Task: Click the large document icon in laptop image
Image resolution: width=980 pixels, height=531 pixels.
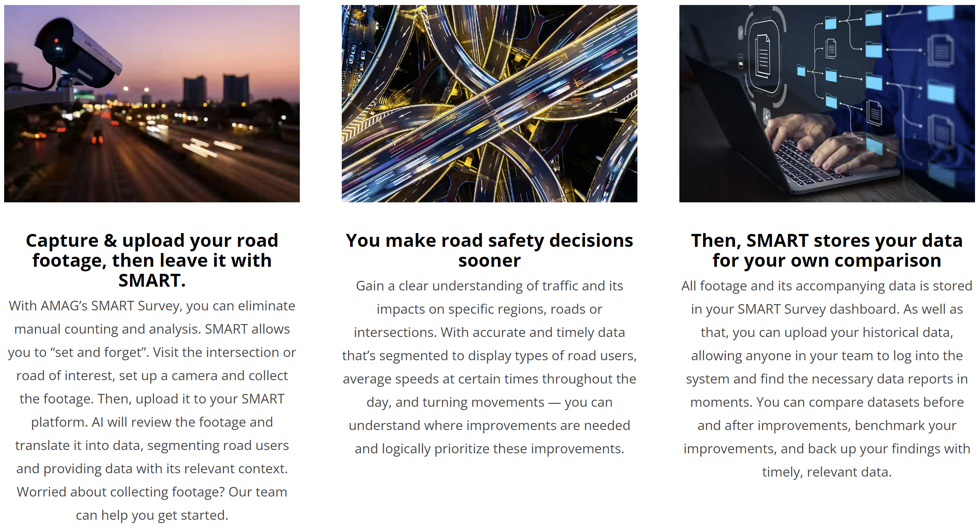Action: point(763,56)
